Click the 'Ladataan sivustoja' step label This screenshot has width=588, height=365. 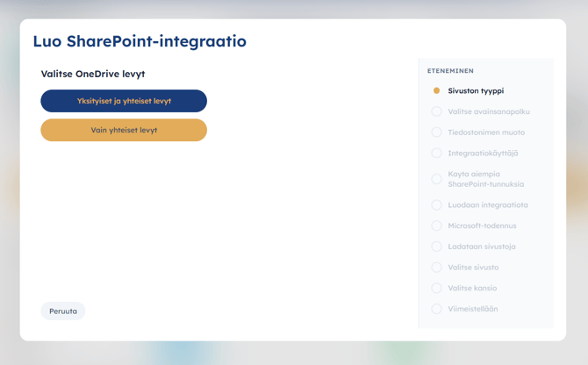click(482, 247)
